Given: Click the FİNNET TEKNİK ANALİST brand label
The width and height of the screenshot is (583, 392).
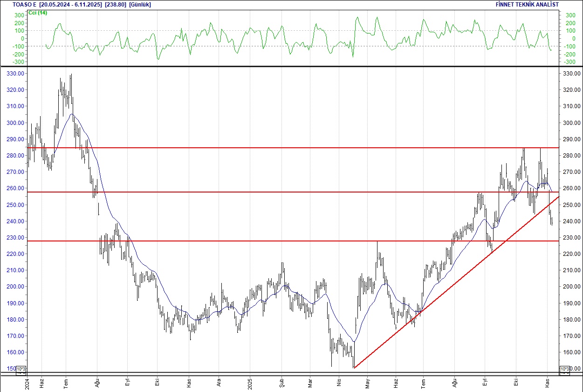Looking at the screenshot, I should click(527, 5).
